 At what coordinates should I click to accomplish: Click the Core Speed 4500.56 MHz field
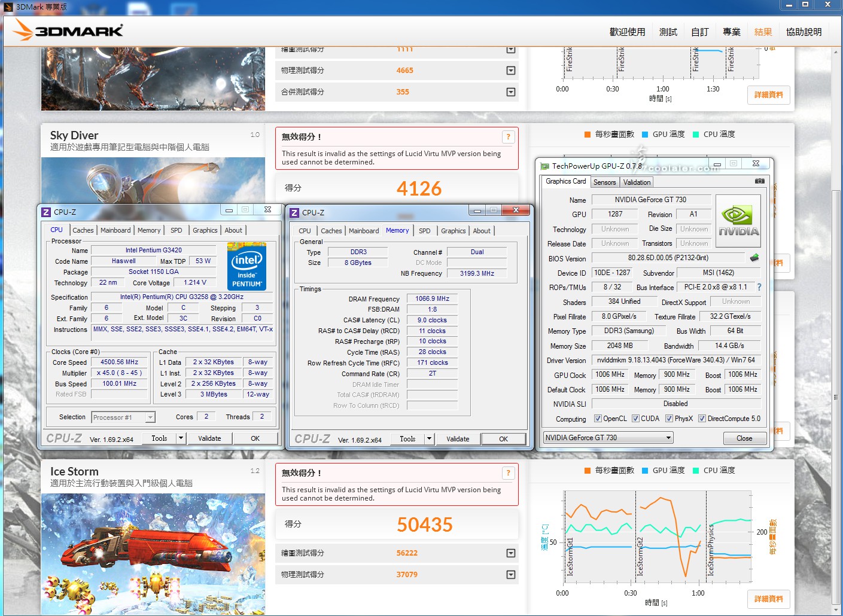coord(119,362)
